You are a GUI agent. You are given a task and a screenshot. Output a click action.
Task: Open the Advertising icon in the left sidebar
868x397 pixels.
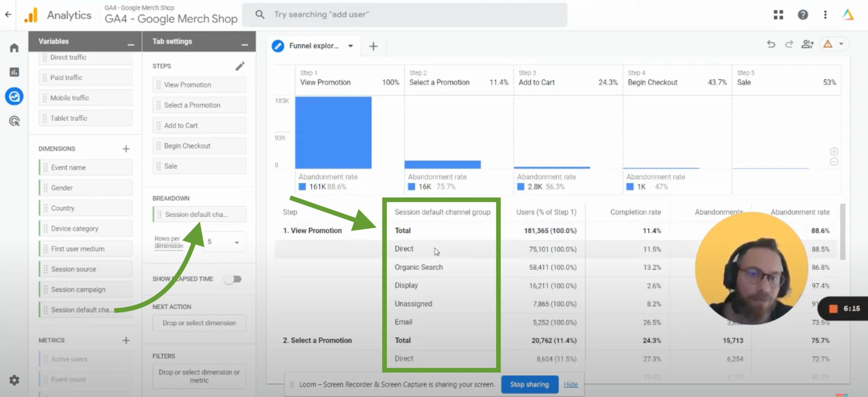(x=14, y=121)
